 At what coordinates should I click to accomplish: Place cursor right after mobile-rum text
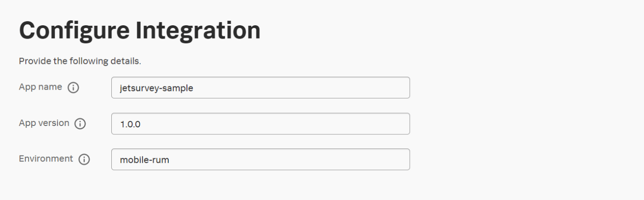point(170,160)
